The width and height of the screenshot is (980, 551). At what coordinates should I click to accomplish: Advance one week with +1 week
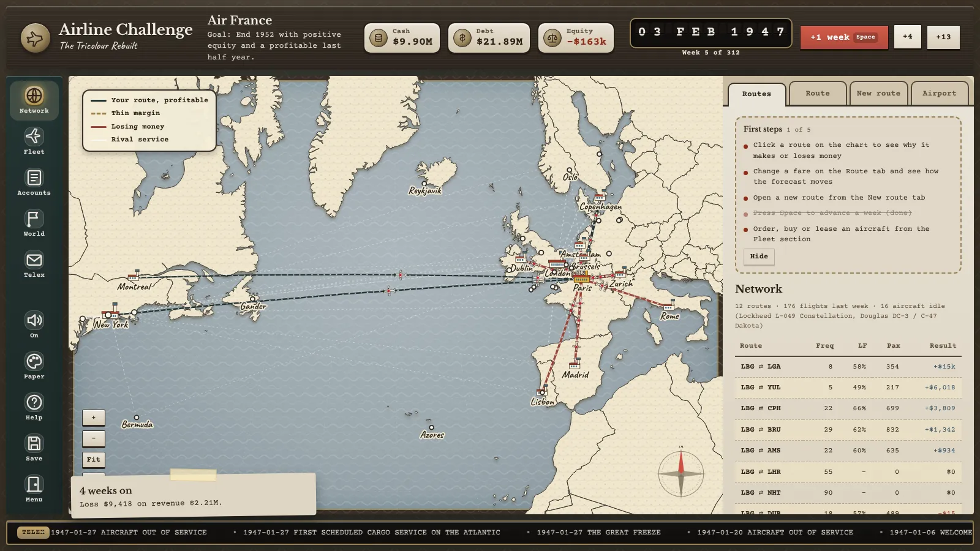(x=844, y=37)
